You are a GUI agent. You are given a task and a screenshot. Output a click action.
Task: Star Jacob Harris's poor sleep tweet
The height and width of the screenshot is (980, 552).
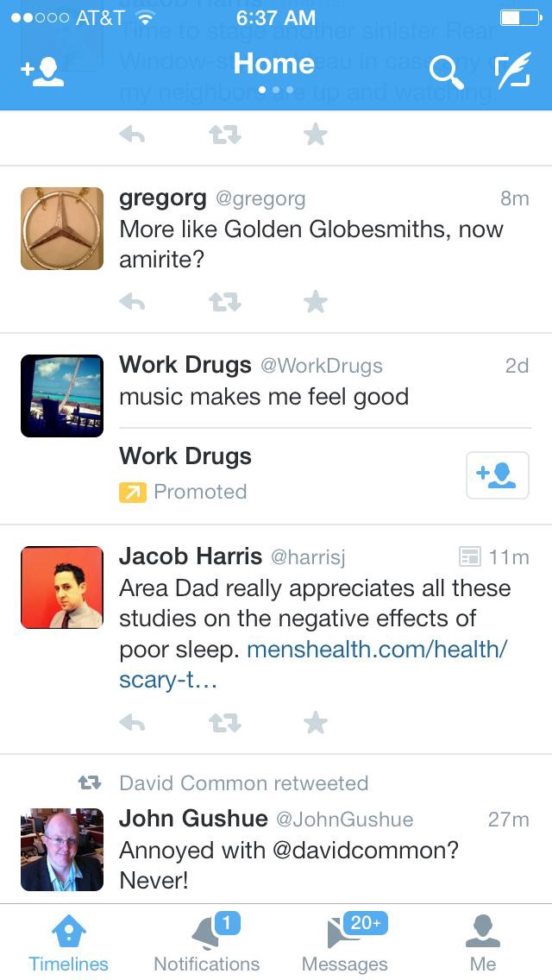point(316,723)
